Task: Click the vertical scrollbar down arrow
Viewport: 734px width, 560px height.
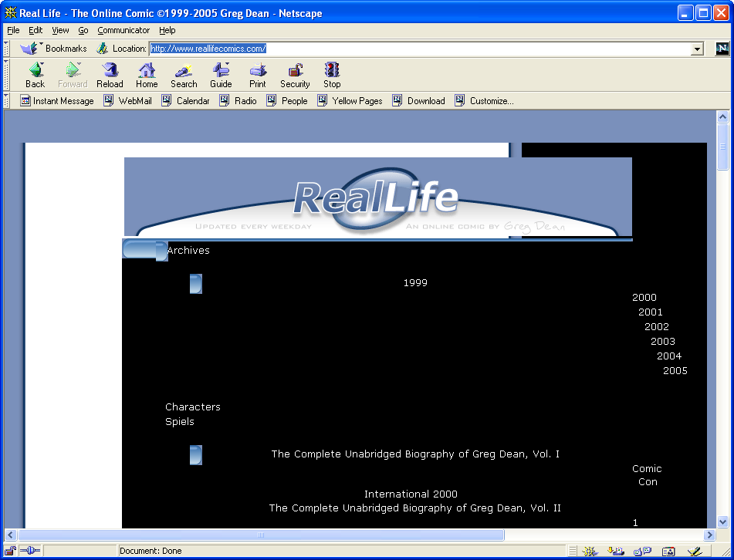Action: 722,521
